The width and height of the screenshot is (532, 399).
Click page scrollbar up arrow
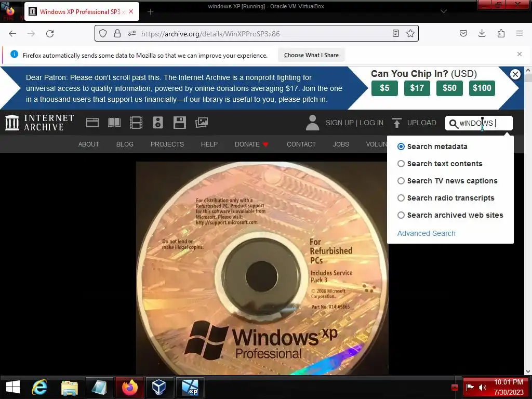[x=528, y=70]
